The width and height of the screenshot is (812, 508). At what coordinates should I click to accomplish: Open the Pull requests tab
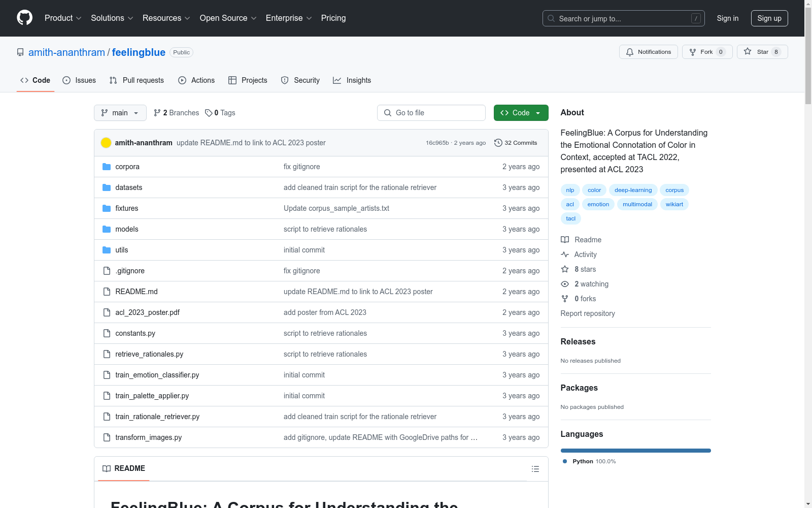[137, 80]
